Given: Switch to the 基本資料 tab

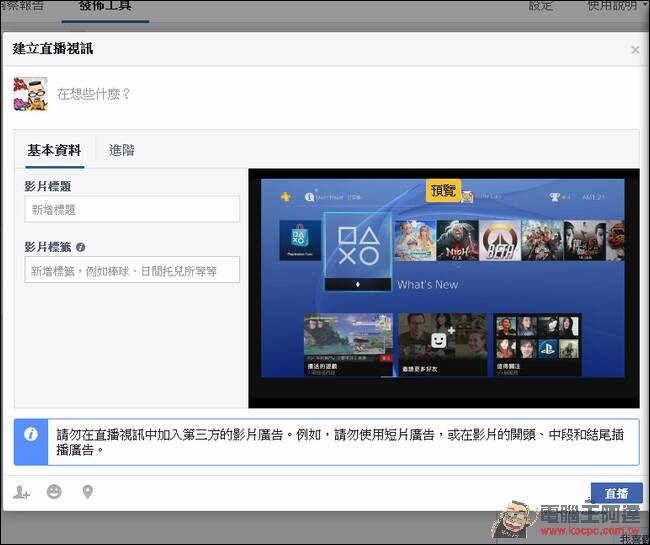Looking at the screenshot, I should [54, 150].
